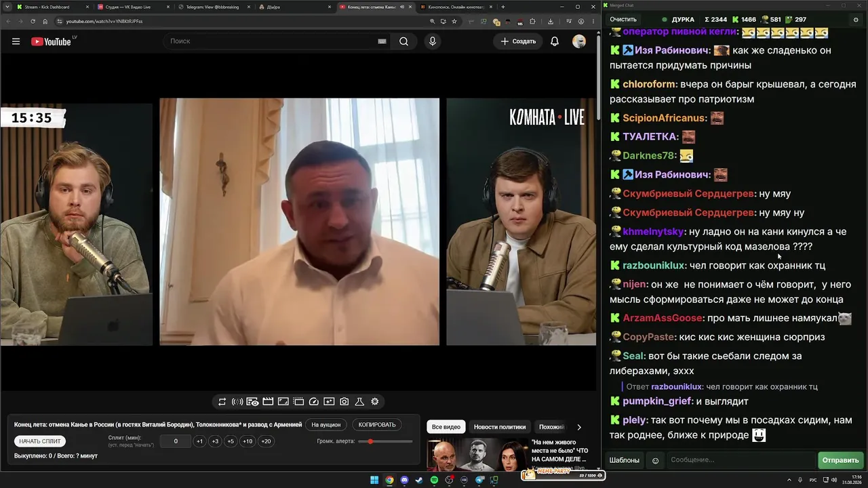Screen dimensions: 868x488
Task: Add 1 minute with the +1 button
Action: pyautogui.click(x=199, y=441)
